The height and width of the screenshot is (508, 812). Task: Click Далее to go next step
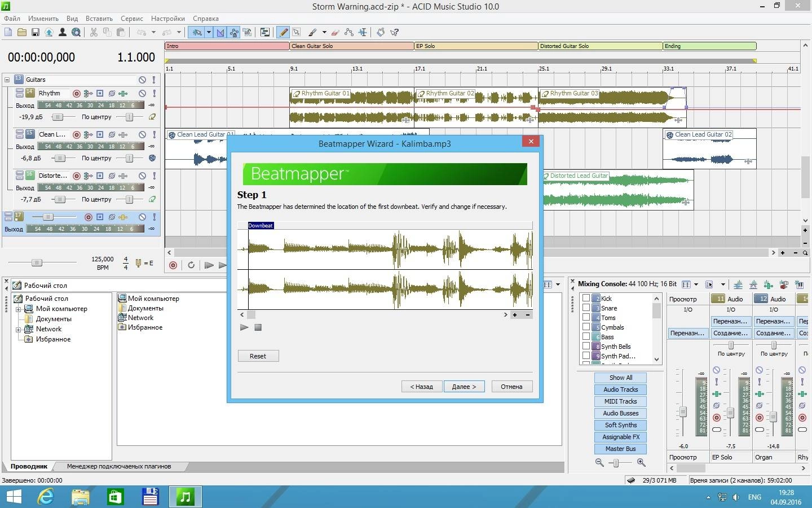coord(464,387)
